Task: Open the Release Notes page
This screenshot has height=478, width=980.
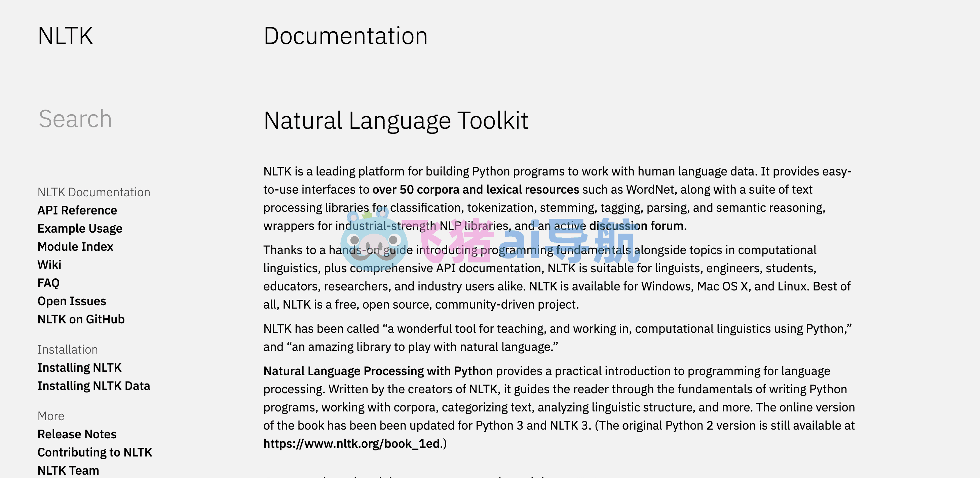Action: tap(77, 434)
